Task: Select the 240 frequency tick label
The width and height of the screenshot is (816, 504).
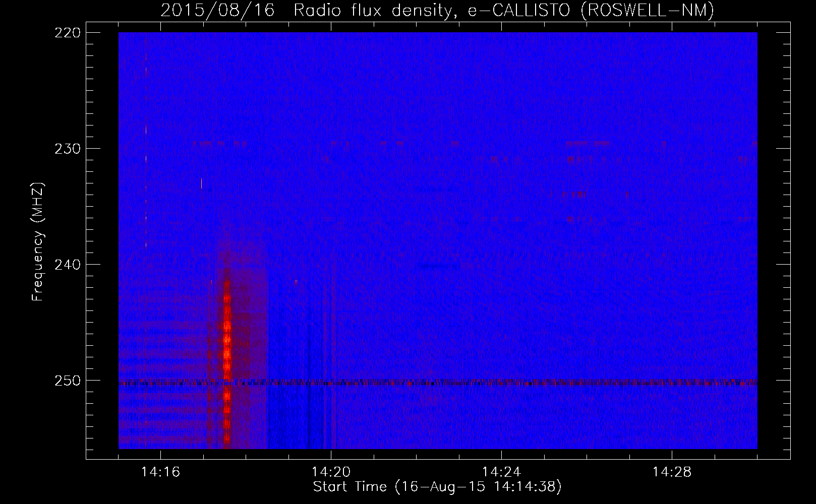Action: [67, 265]
